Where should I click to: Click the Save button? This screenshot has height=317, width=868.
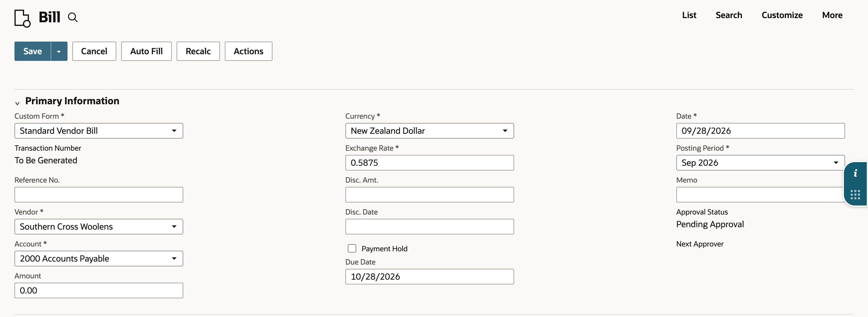coord(33,51)
